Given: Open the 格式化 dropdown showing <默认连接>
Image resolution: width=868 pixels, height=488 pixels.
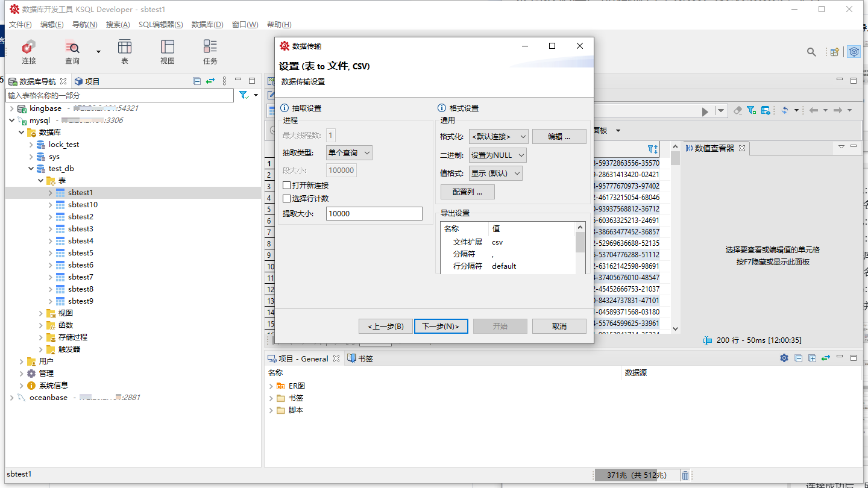Looking at the screenshot, I should [x=498, y=137].
